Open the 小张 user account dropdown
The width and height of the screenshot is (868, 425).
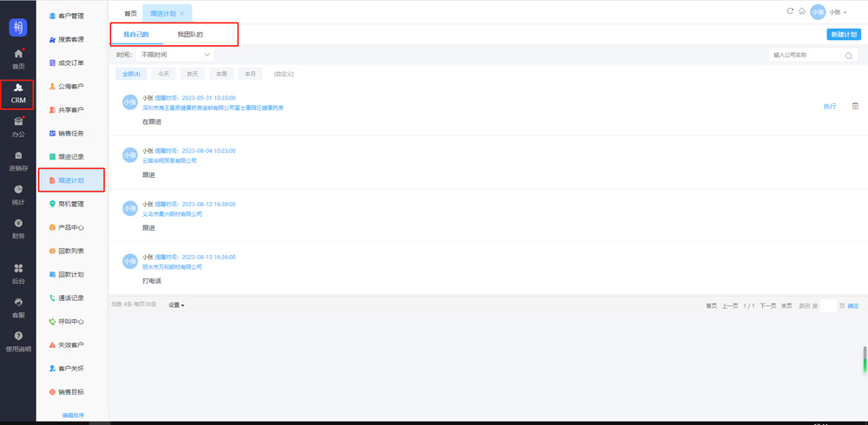click(x=829, y=12)
